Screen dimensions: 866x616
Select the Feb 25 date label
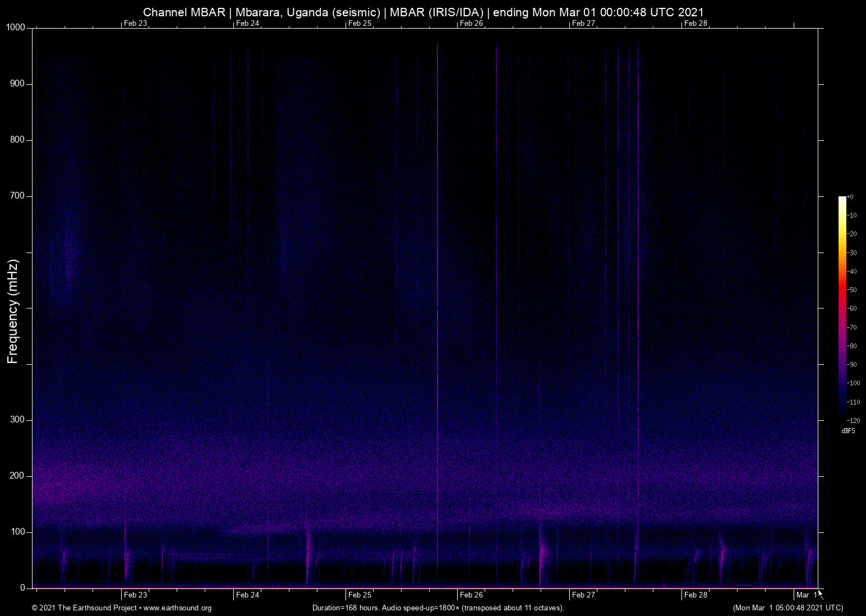(x=359, y=595)
